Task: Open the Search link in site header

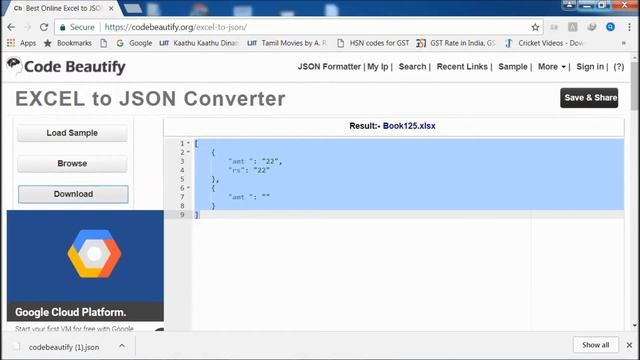Action: pos(412,67)
